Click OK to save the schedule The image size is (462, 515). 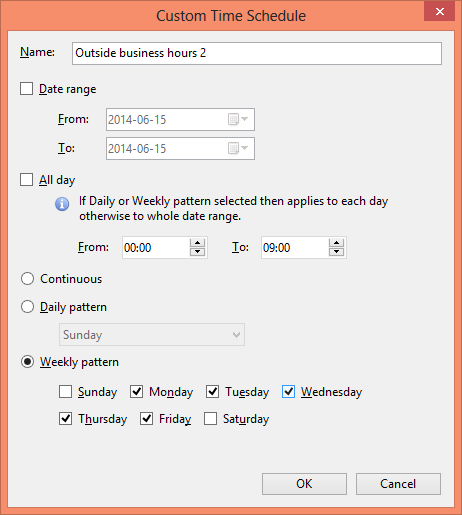[x=304, y=484]
